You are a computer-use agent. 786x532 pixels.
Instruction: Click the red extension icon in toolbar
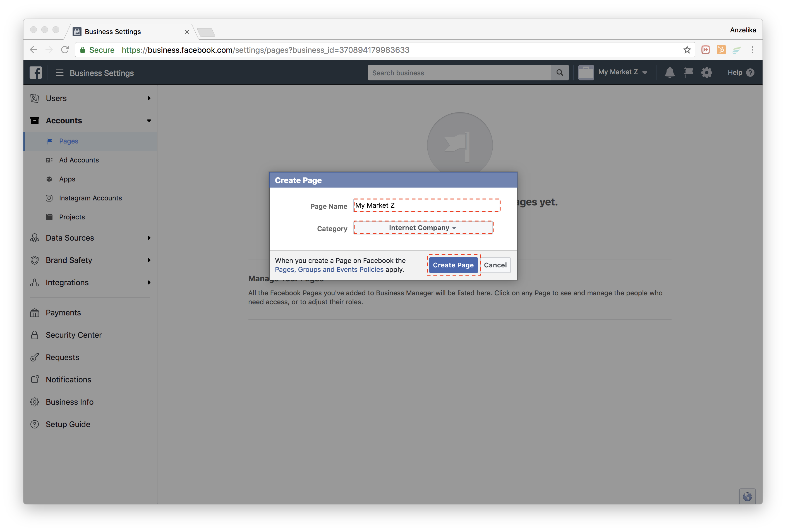point(706,50)
